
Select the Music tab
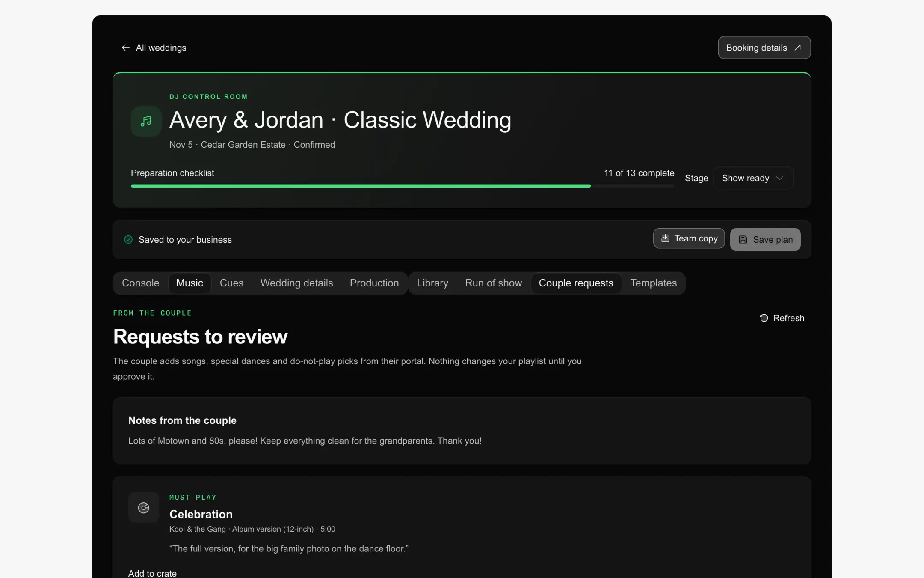pos(190,283)
